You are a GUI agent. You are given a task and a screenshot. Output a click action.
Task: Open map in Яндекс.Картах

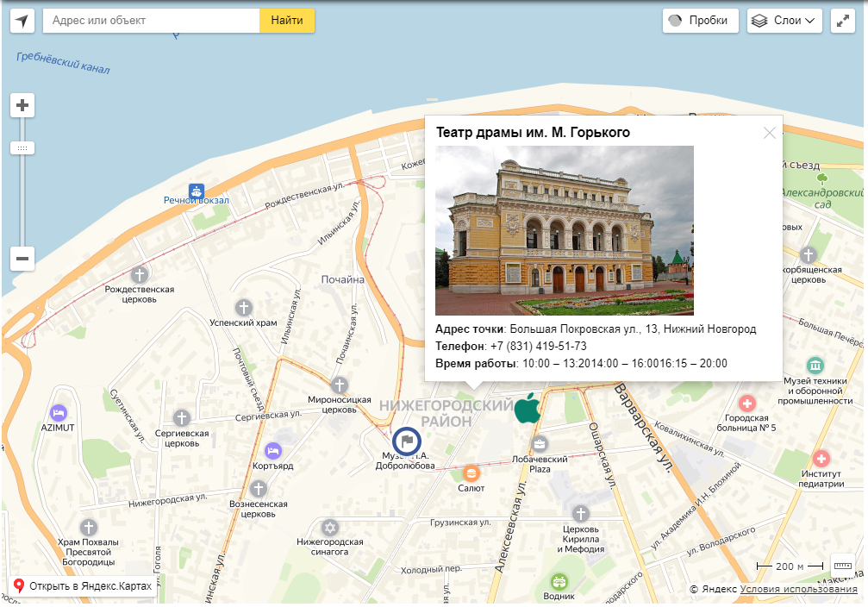[83, 586]
